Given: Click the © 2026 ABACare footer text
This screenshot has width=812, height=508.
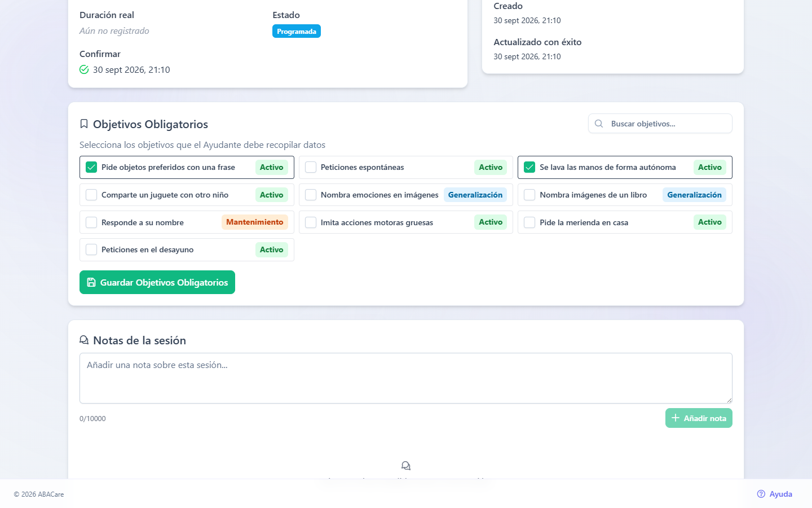Looking at the screenshot, I should (39, 494).
